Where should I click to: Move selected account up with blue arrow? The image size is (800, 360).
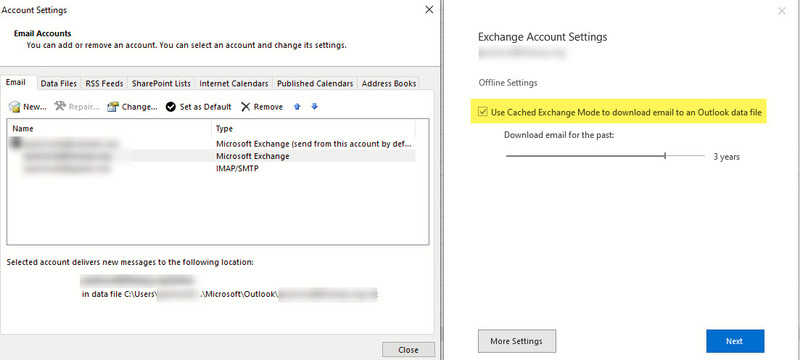click(297, 107)
